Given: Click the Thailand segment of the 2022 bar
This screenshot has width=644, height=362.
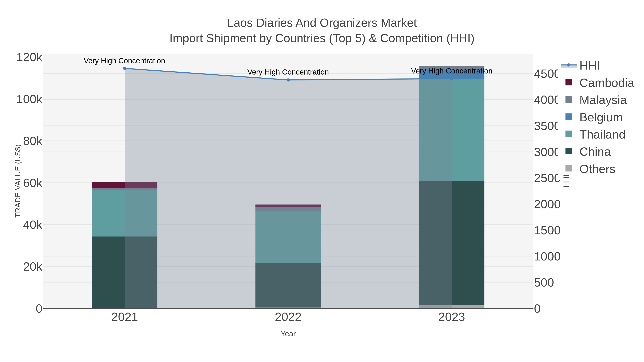Looking at the screenshot, I should click(x=288, y=237).
